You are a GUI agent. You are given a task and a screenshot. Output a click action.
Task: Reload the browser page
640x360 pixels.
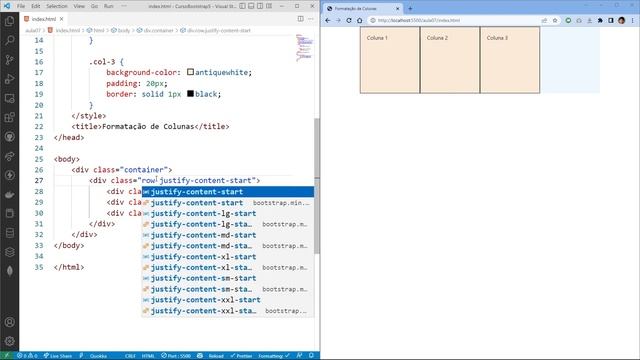pyautogui.click(x=349, y=20)
